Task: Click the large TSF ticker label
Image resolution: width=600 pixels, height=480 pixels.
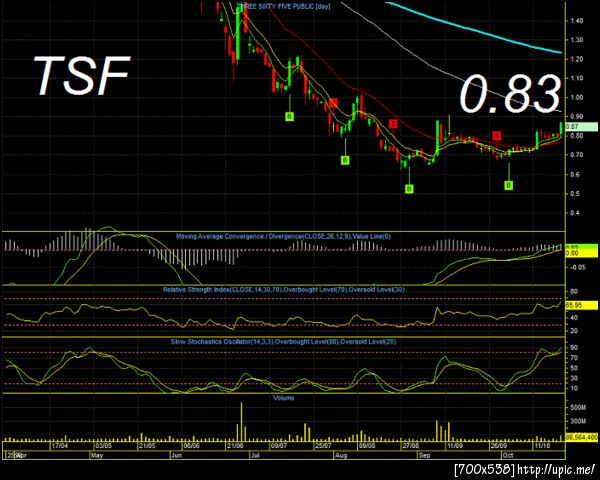Action: [82, 76]
